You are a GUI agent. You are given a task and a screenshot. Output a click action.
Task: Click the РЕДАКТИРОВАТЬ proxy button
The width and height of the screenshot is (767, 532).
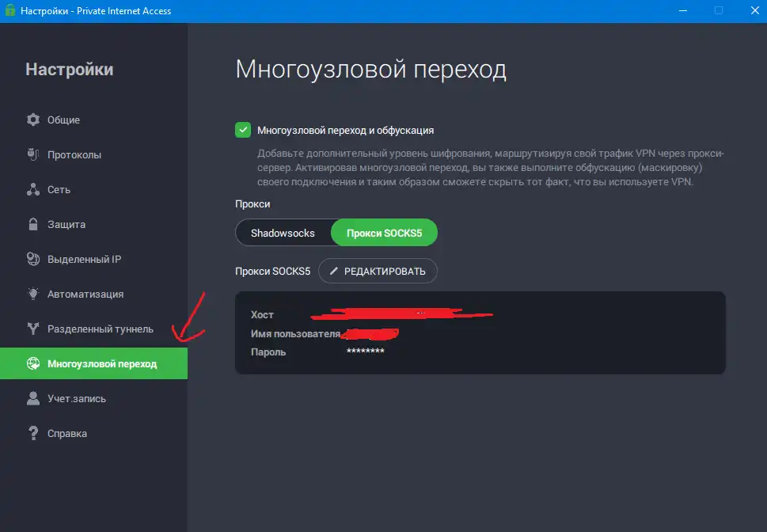click(378, 271)
